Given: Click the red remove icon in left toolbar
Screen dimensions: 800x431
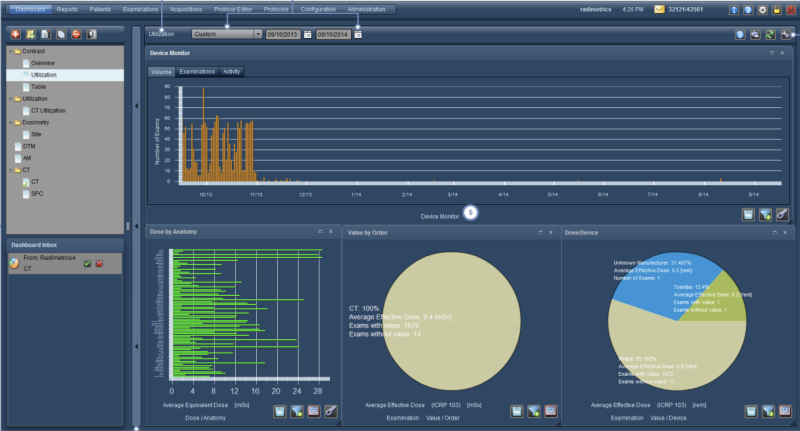Looking at the screenshot, I should 77,34.
